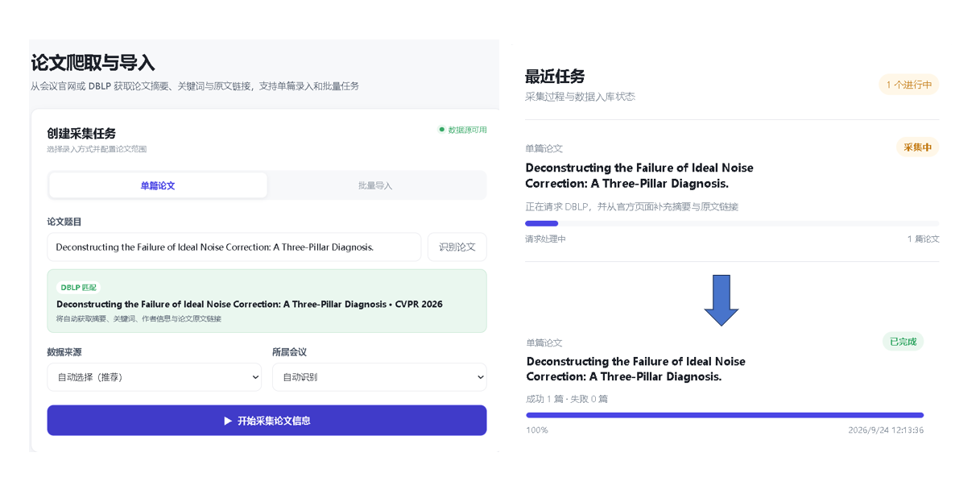980x494 pixels.
Task: Click the 所属会议 field label
Action: (x=290, y=352)
